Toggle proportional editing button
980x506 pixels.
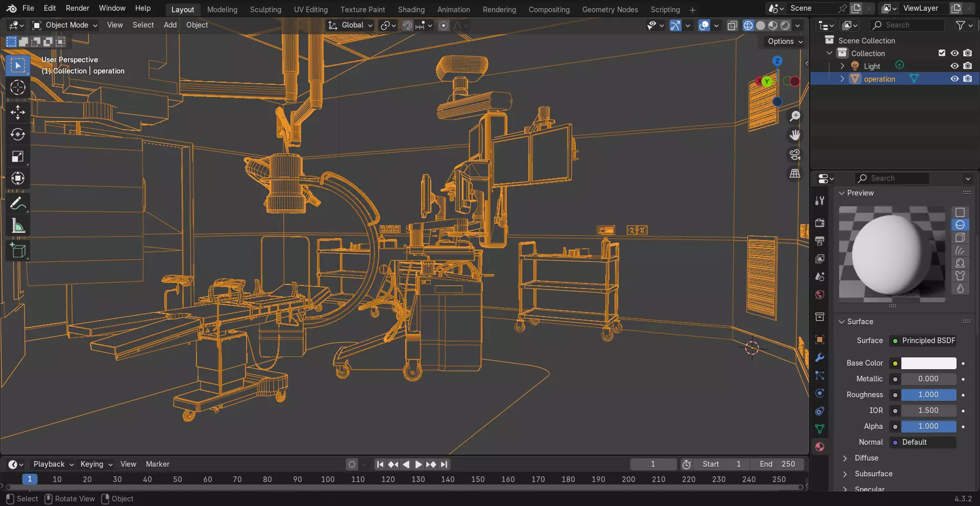click(444, 26)
